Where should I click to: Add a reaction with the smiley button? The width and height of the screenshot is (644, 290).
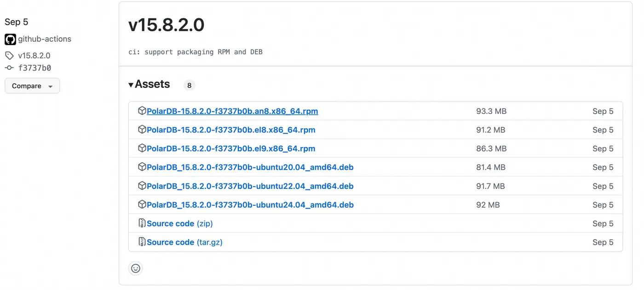(136, 268)
